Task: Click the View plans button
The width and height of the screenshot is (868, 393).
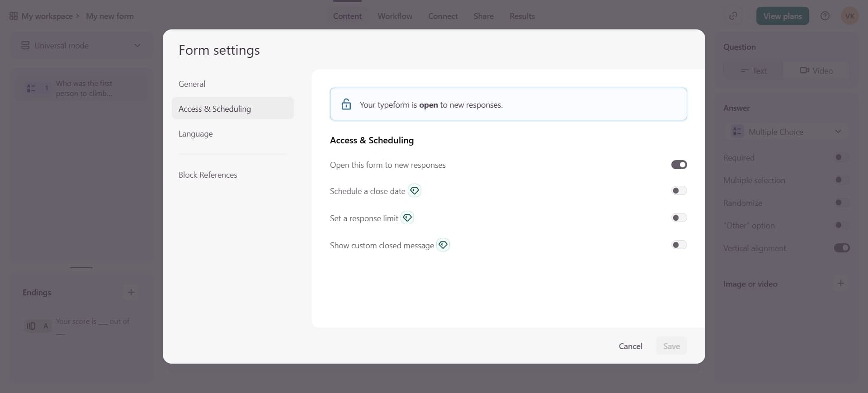Action: [783, 16]
